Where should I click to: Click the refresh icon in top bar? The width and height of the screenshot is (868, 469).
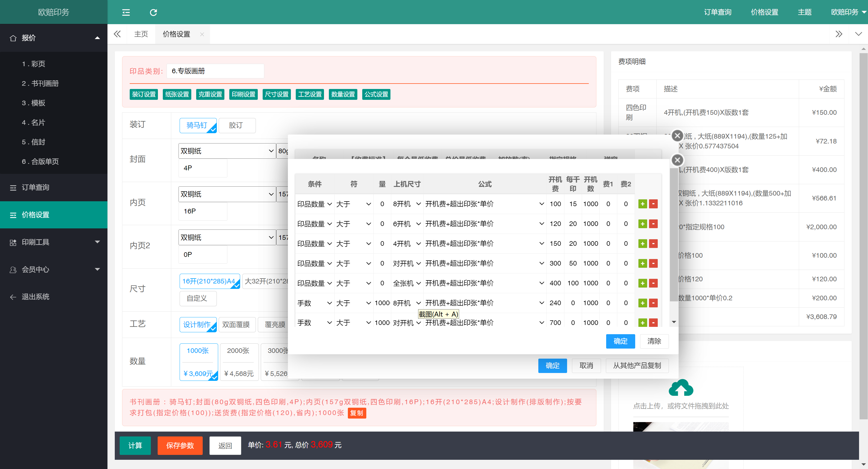coord(153,12)
